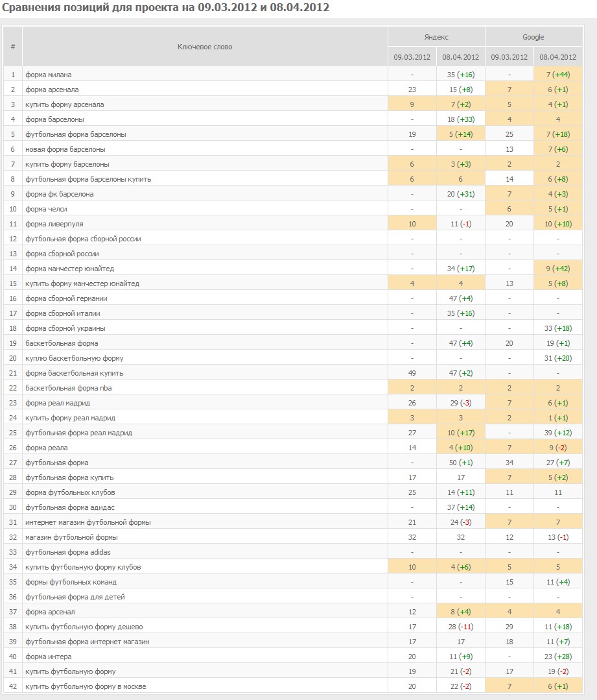Select keyword 'футбольная форма сборной россии'

(83, 239)
